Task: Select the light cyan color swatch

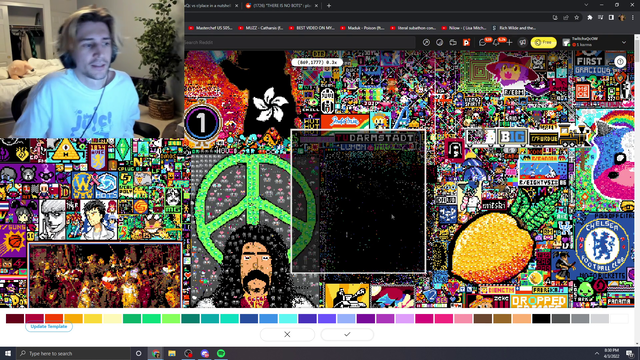Action: tap(288, 318)
